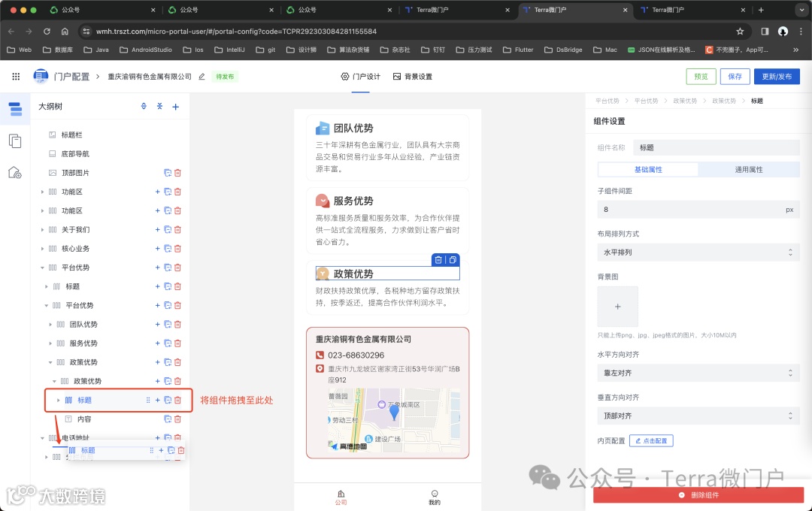Delete the 核心业务 row
The width and height of the screenshot is (812, 511).
click(x=177, y=249)
